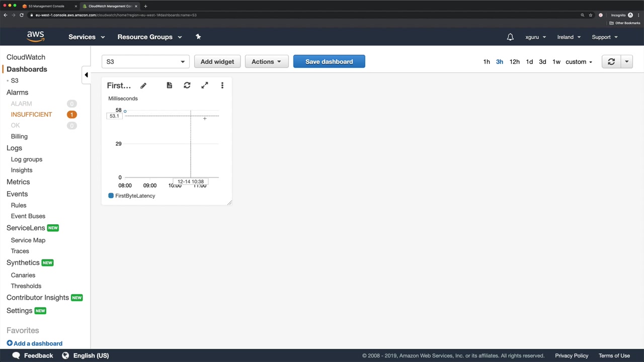Open the widget's three-dot actions menu
This screenshot has width=644, height=362.
(222, 85)
